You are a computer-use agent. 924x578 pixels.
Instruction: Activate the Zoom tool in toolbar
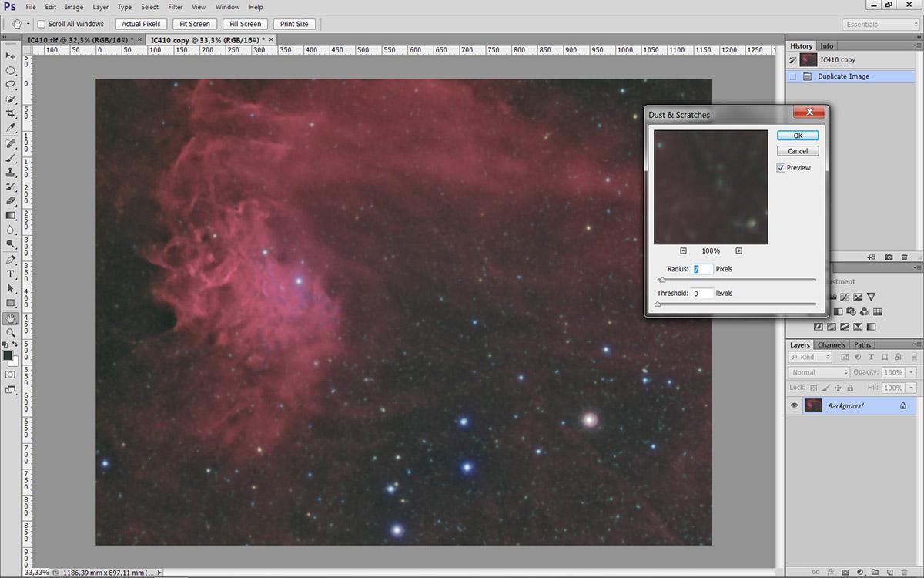click(x=11, y=333)
